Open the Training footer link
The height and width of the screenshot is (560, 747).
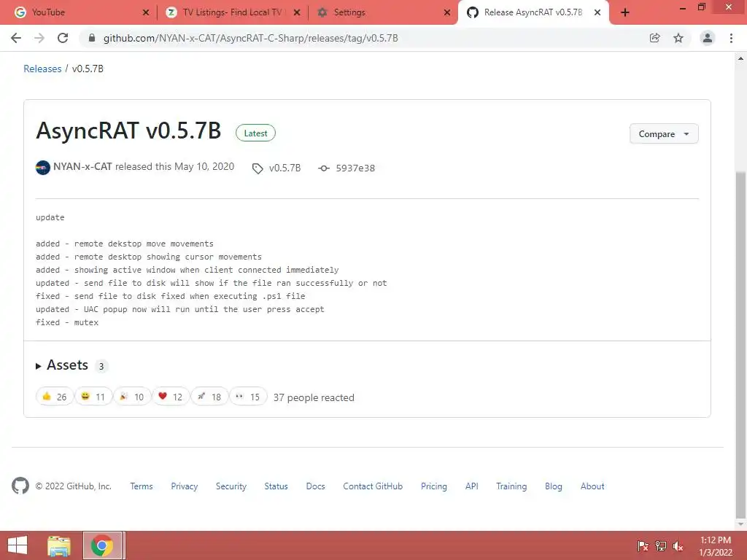coord(511,486)
